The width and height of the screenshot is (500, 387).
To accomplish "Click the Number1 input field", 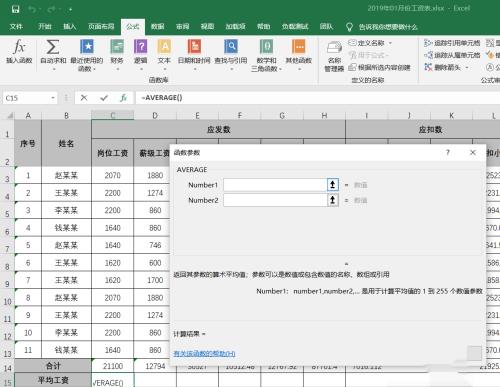I will 275,185.
